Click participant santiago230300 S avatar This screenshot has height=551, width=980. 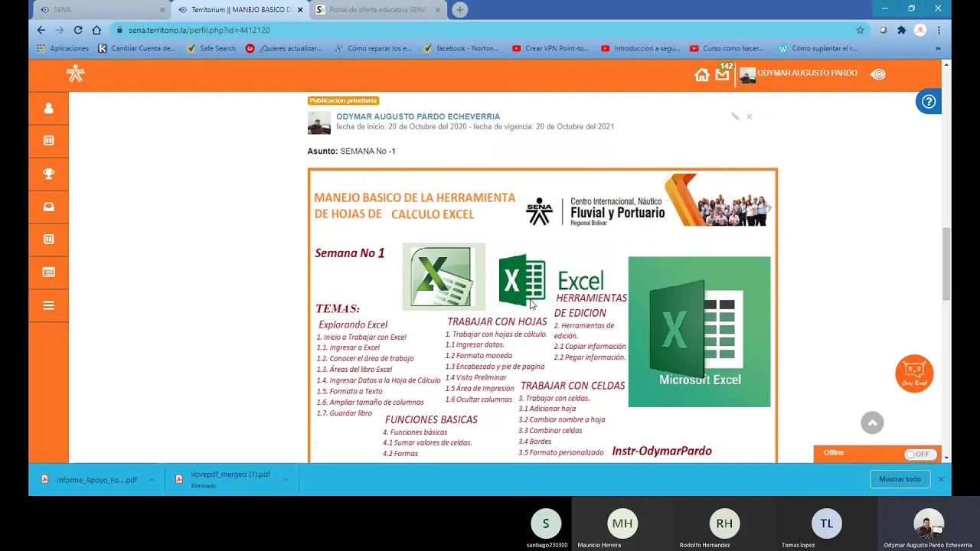(x=546, y=523)
